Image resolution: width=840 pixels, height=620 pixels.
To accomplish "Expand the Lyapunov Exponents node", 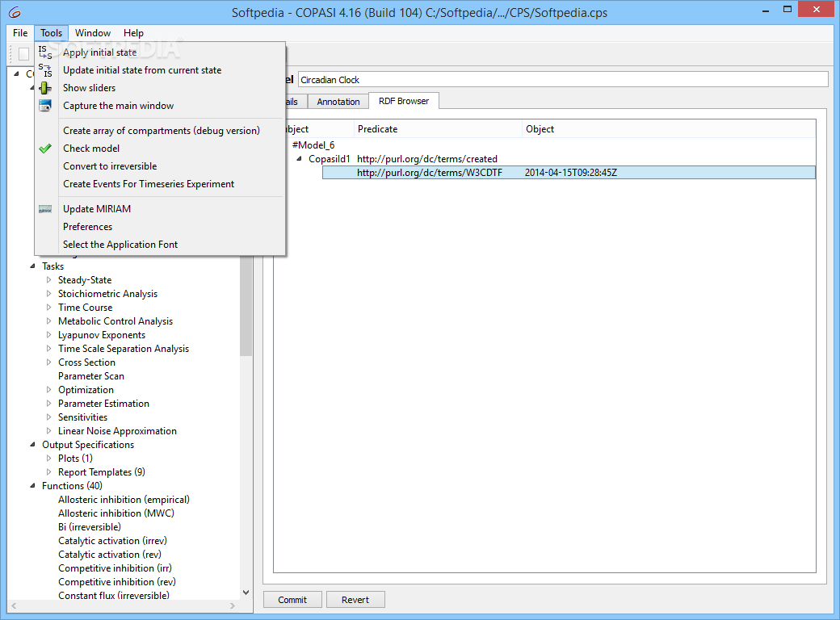I will point(48,335).
